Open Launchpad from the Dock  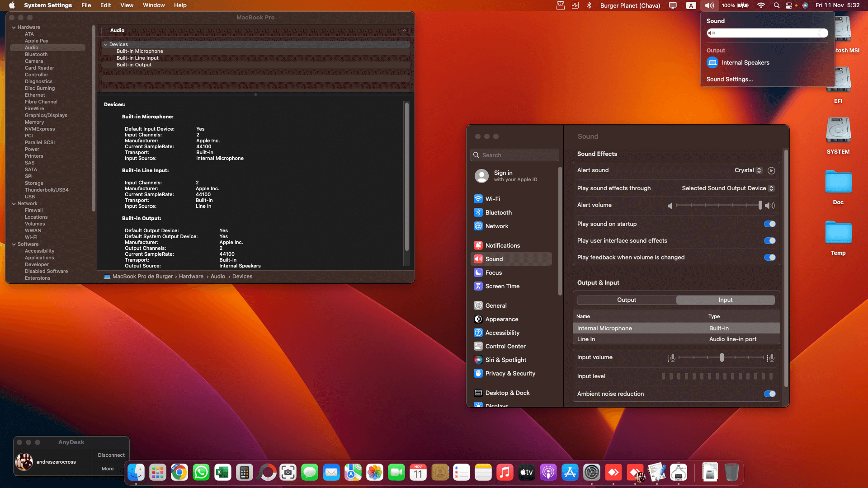[158, 473]
